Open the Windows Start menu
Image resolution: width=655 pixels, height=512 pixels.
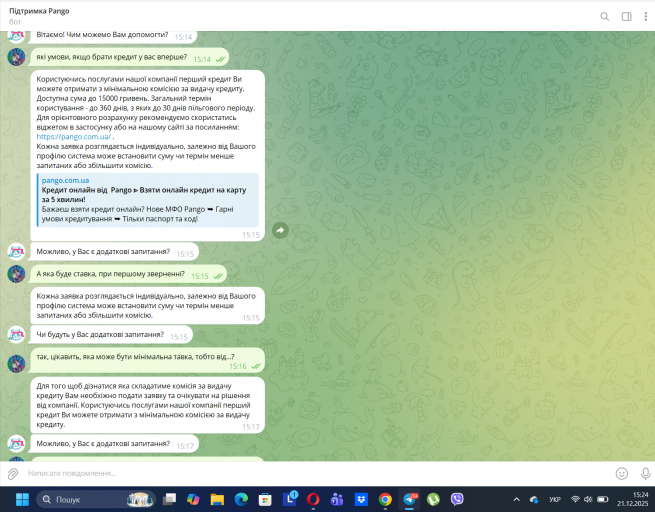tap(22, 499)
